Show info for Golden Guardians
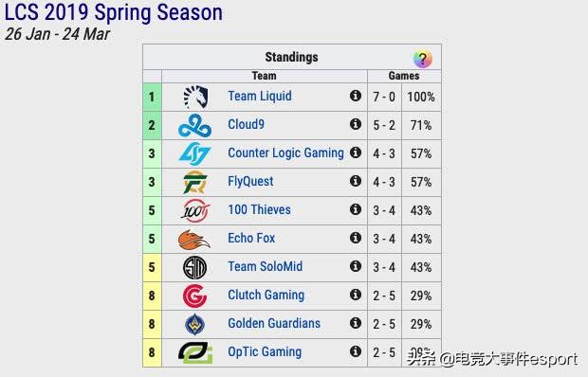 click(x=356, y=323)
